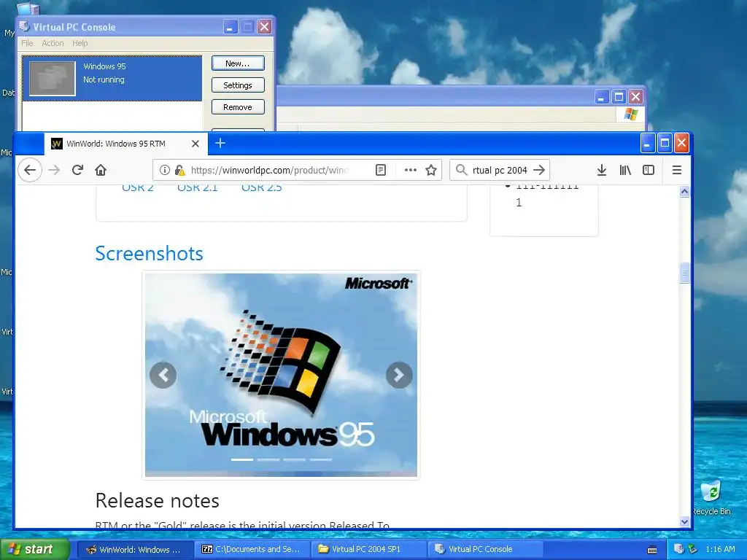747x560 pixels.
Task: Toggle the Firefox sidebar icon
Action: coord(649,170)
